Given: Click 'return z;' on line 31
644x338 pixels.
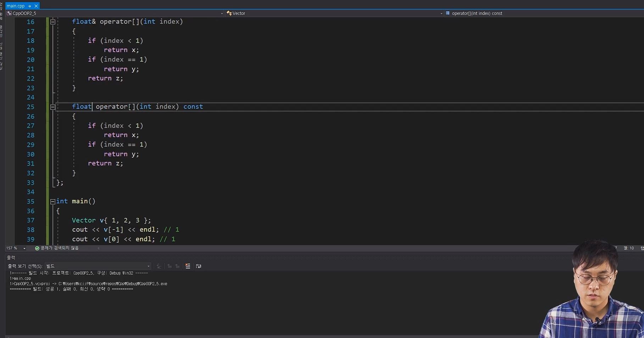Looking at the screenshot, I should 105,163.
